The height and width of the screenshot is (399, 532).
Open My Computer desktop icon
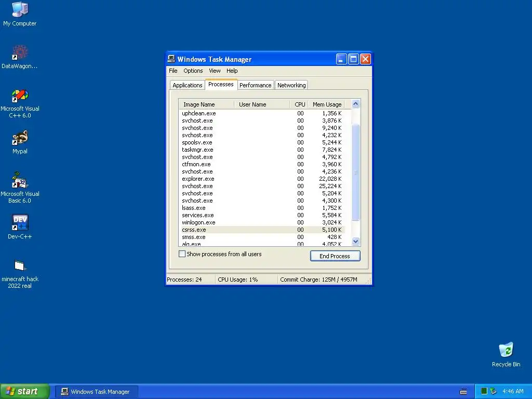click(x=20, y=14)
